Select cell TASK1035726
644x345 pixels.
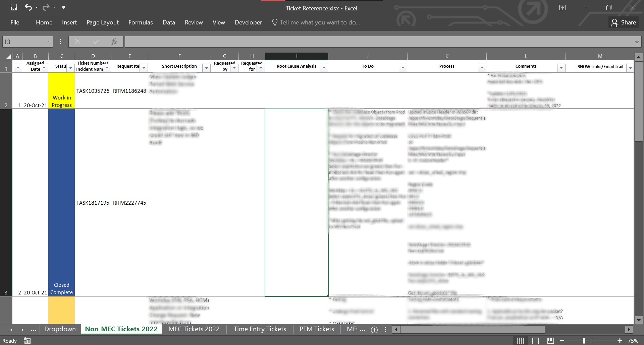point(93,91)
